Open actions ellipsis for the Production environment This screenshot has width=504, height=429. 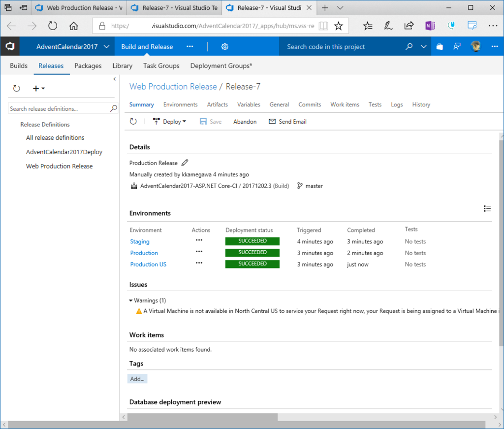(199, 252)
